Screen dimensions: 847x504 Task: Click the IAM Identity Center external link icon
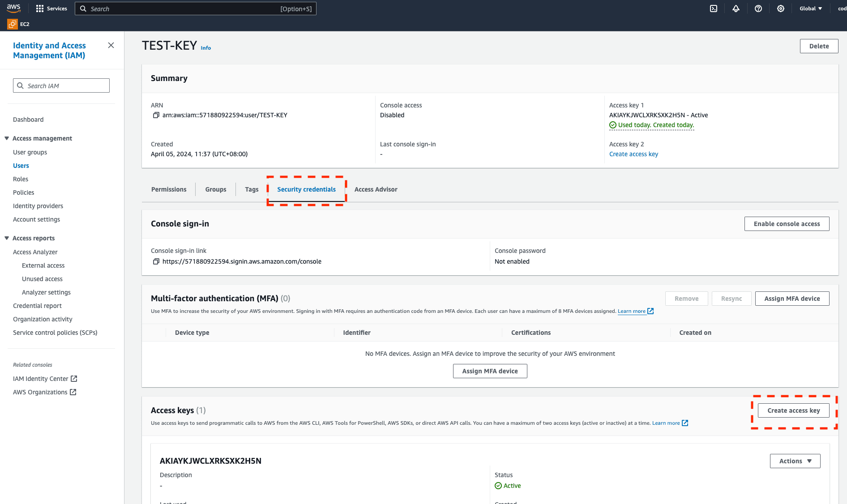[74, 379]
